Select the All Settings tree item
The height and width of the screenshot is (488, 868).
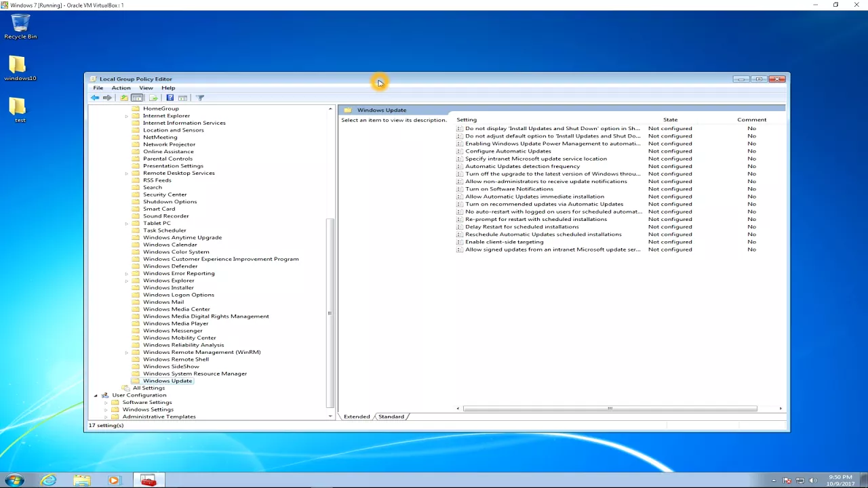click(x=149, y=388)
